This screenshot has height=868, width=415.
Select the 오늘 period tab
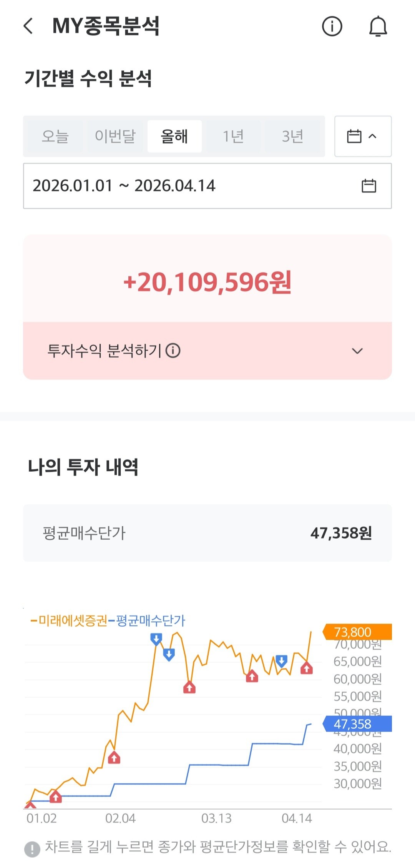click(55, 136)
